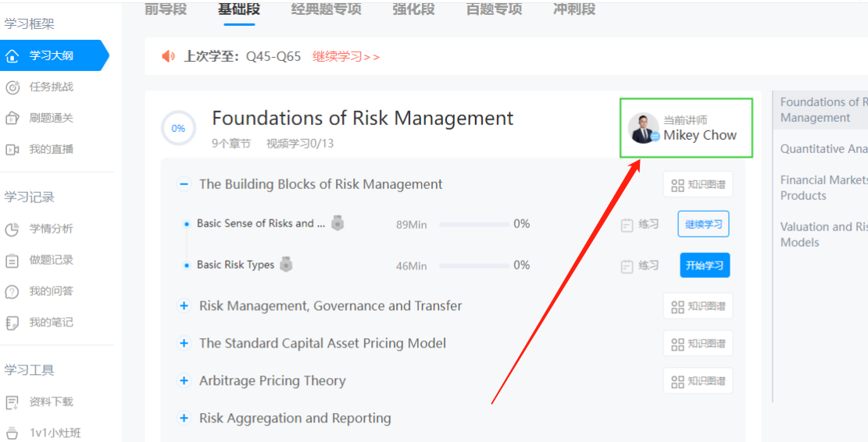Open 任务挑战 target icon in sidebar
The image size is (868, 442).
click(x=12, y=87)
